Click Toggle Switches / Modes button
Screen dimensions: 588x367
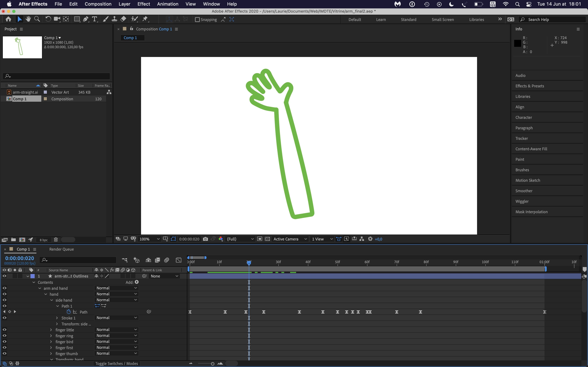click(x=116, y=363)
